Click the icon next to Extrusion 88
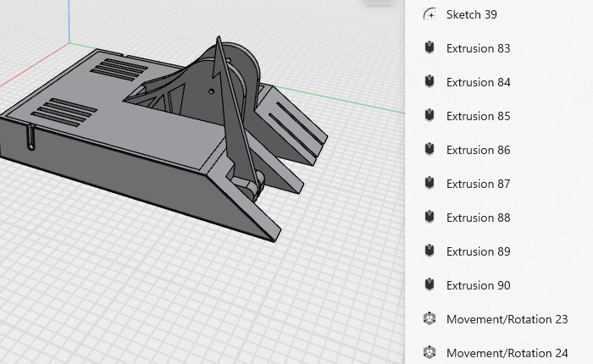The width and height of the screenshot is (593, 364). pos(430,218)
